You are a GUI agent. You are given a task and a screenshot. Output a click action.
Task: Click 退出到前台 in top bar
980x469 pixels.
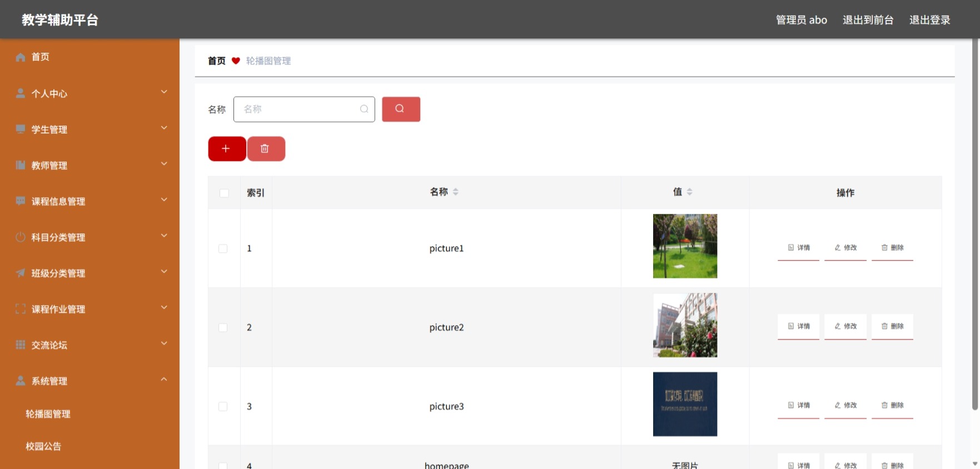point(868,20)
